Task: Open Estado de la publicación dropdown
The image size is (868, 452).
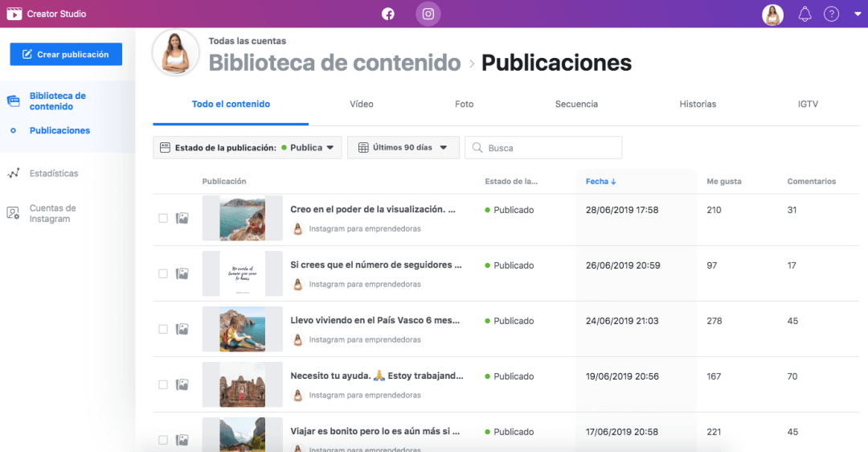Action: pyautogui.click(x=248, y=147)
